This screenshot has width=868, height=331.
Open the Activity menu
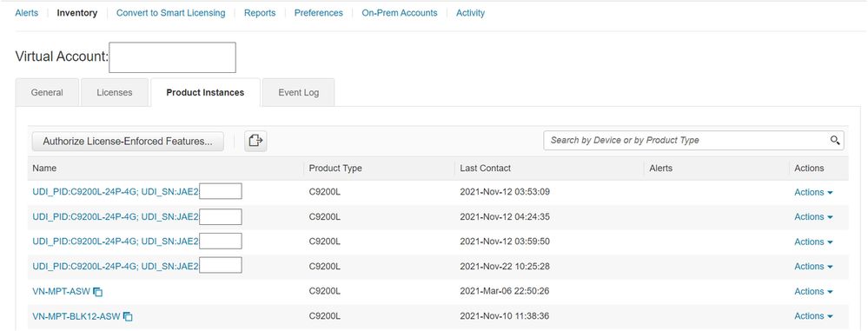pos(470,13)
